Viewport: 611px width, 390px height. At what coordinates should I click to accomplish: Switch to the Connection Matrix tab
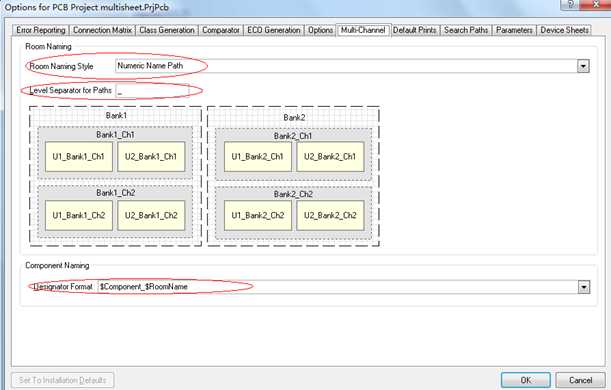click(102, 30)
